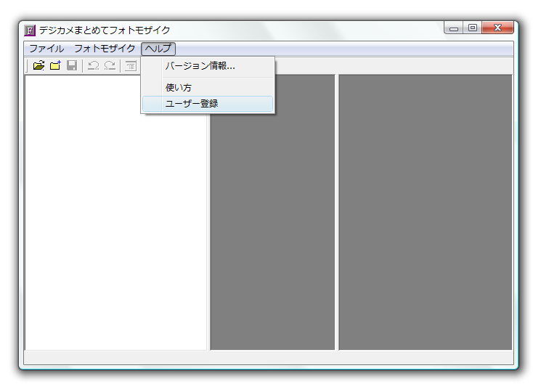This screenshot has width=541, height=392.
Task: Click the right gray preview panel
Action: click(425, 213)
